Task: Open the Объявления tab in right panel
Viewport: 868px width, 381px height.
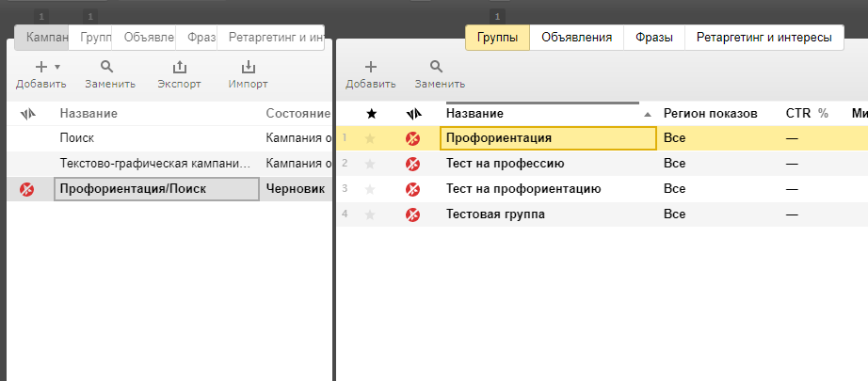Action: click(x=577, y=38)
